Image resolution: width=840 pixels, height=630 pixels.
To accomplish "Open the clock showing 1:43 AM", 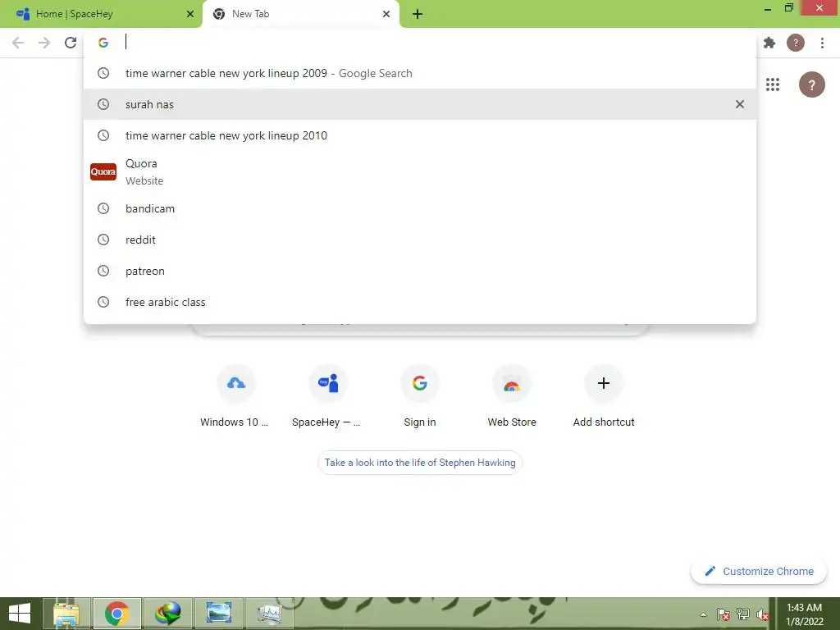I will coord(804,614).
